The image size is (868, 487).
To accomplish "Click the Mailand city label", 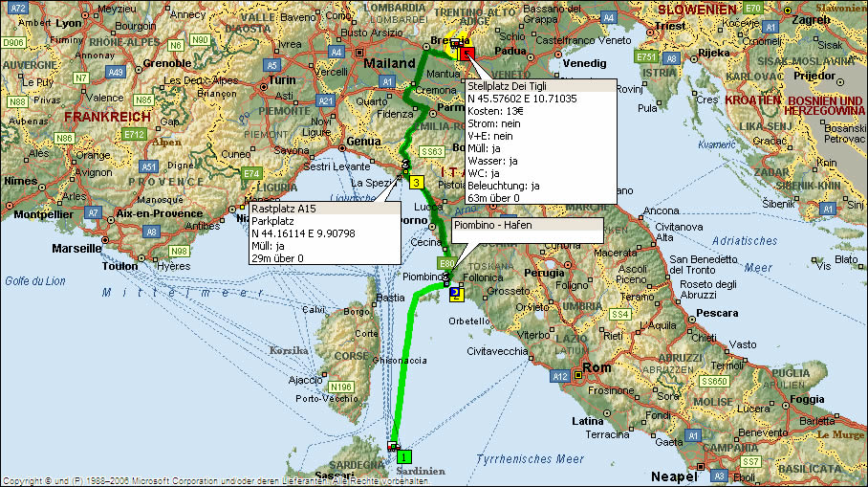I will point(389,63).
